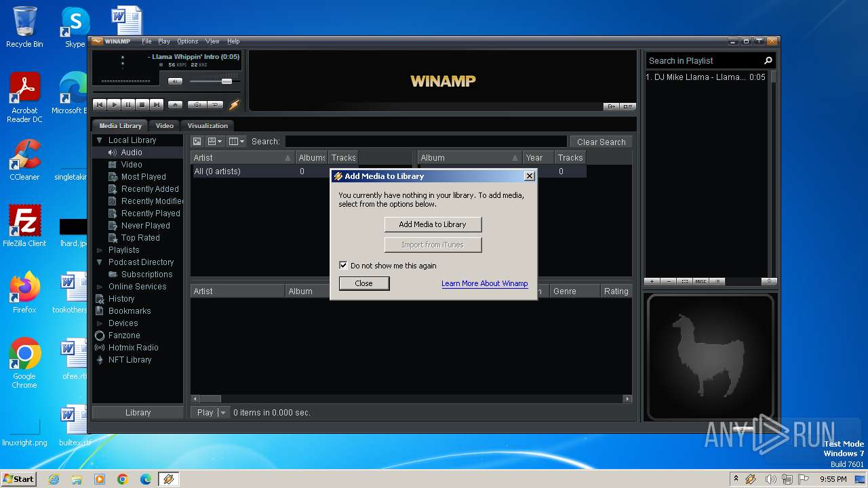Open the column layout dropdown icon
The height and width of the screenshot is (488, 868).
(236, 142)
